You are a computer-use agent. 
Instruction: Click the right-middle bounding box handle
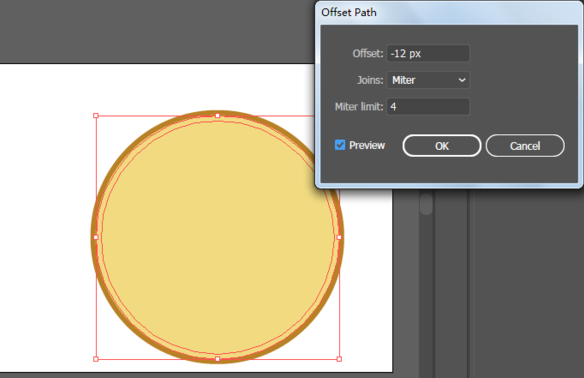[339, 237]
